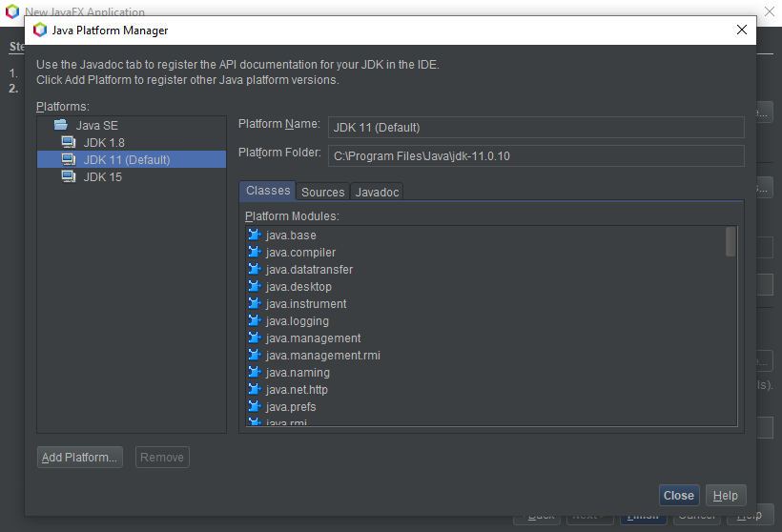Click the java.compiler module icon
This screenshot has height=532, width=782.
point(255,252)
